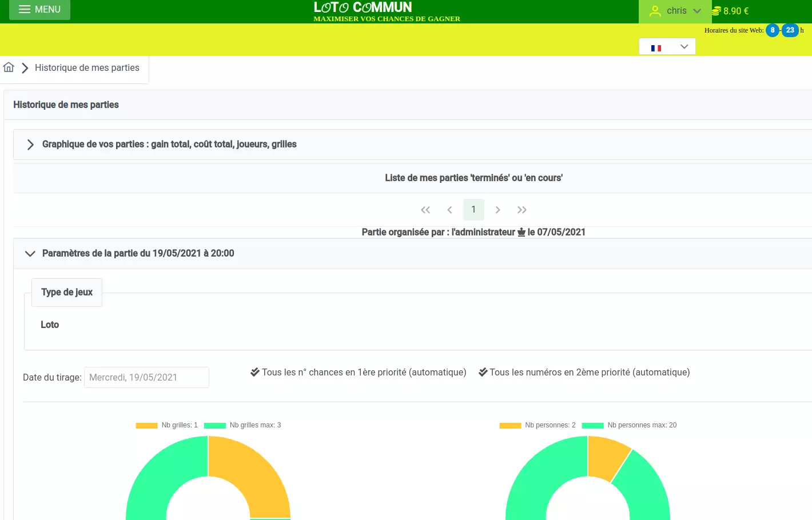Click the user profile icon beside chris
The image size is (812, 520).
click(655, 11)
